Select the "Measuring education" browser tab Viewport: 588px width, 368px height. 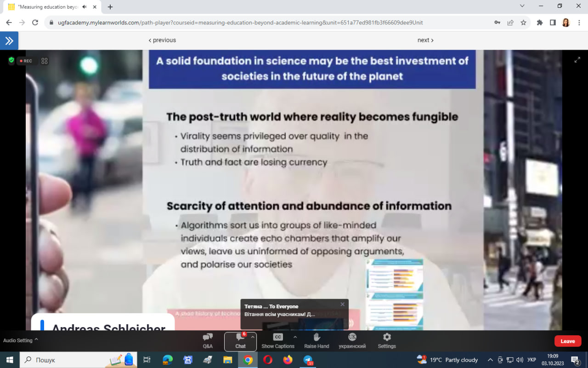[46, 7]
